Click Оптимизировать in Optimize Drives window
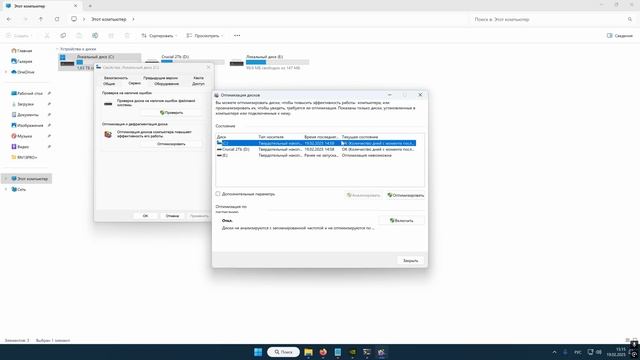 406,195
